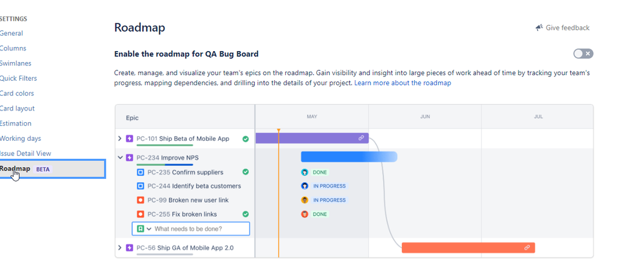Viewport: 644px width, 272px height.
Task: Expand the PC-56 Ship GA epic
Action: (x=120, y=247)
